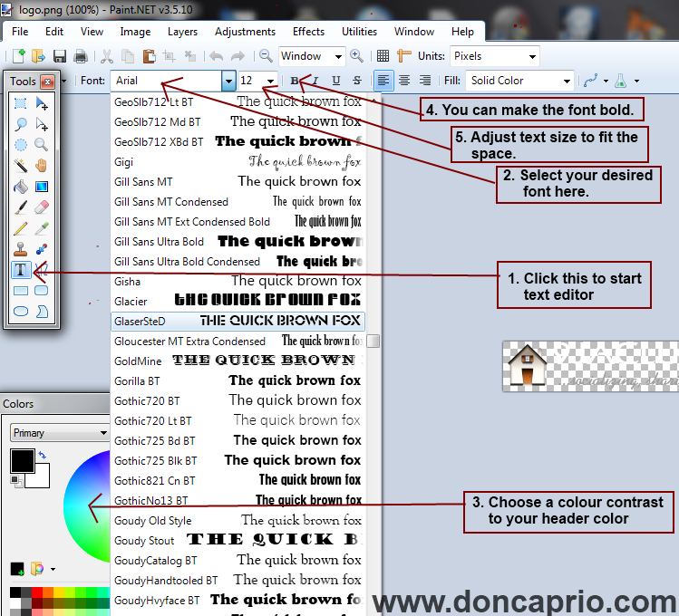Click the Paste clipboard icon
Screen dimensions: 679x616
pyautogui.click(x=149, y=56)
